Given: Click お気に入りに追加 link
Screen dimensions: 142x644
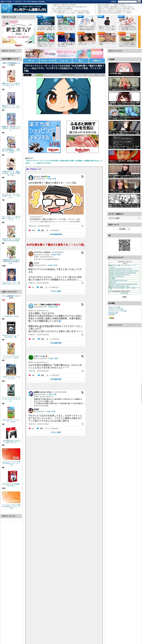Looking at the screenshot, I should click(114, 307).
